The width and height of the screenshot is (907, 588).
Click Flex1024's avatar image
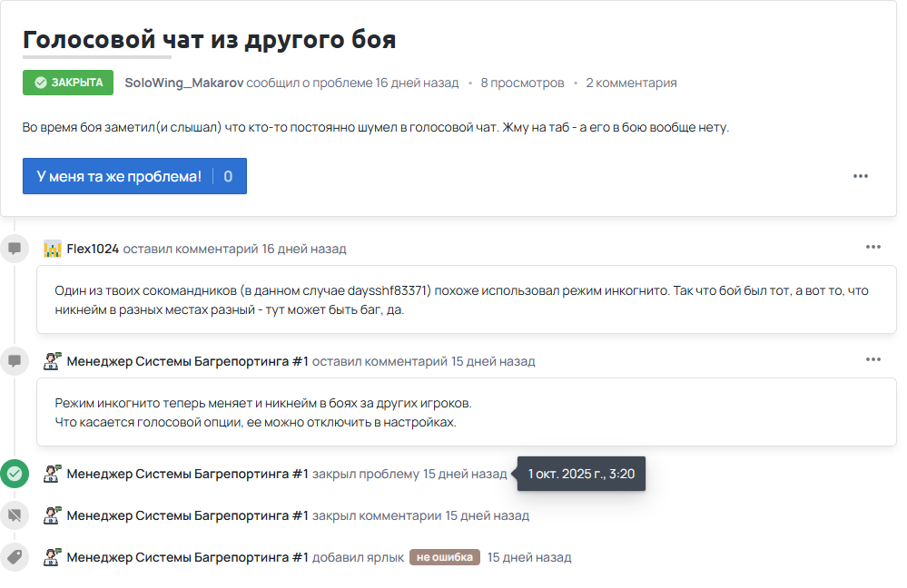click(53, 249)
